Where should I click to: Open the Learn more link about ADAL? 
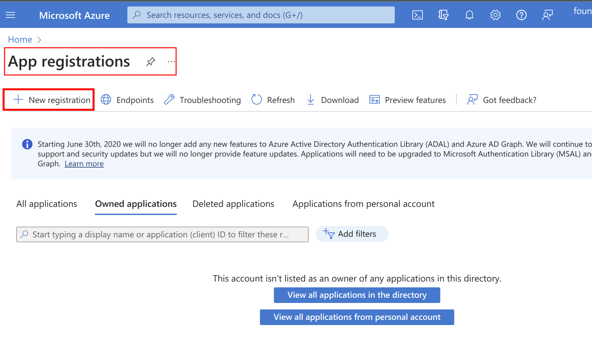[84, 164]
